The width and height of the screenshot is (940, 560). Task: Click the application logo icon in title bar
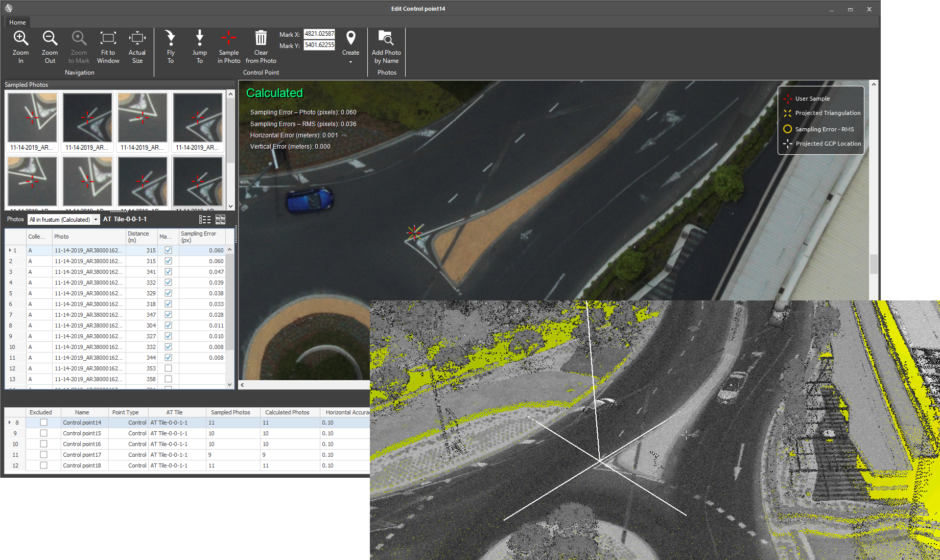pos(9,8)
